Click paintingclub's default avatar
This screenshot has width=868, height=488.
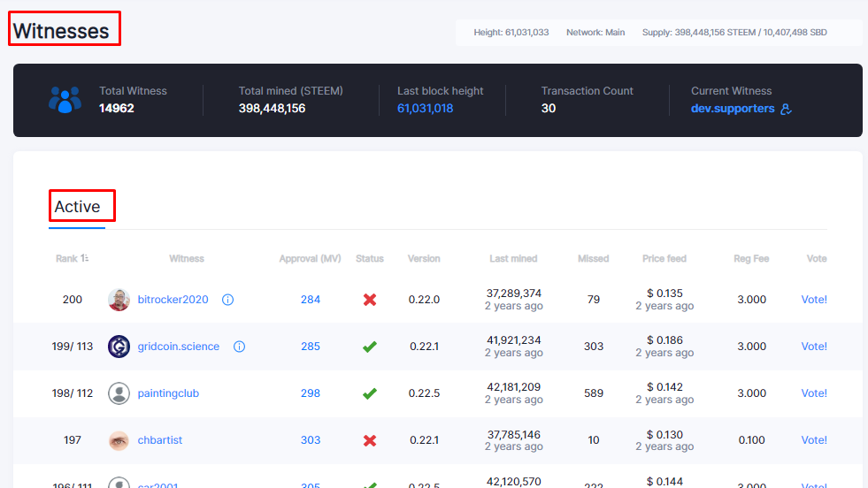119,393
